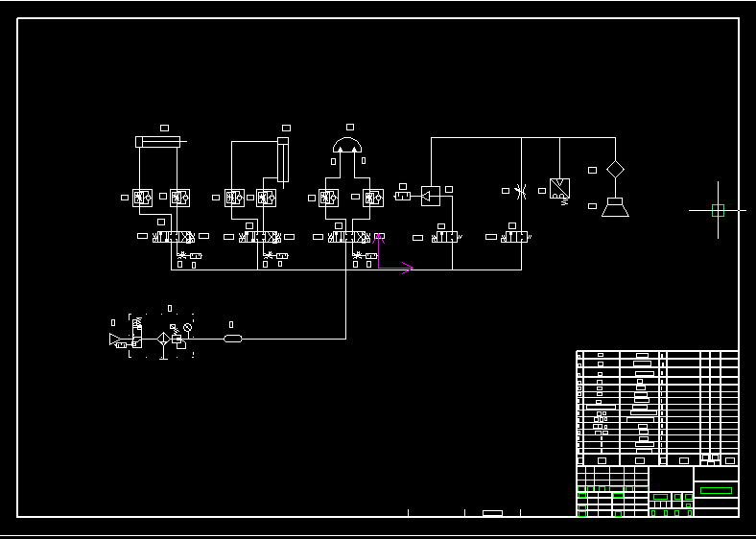Select the diamond-shaped vacuum filter symbol
The image size is (756, 539).
tap(615, 169)
